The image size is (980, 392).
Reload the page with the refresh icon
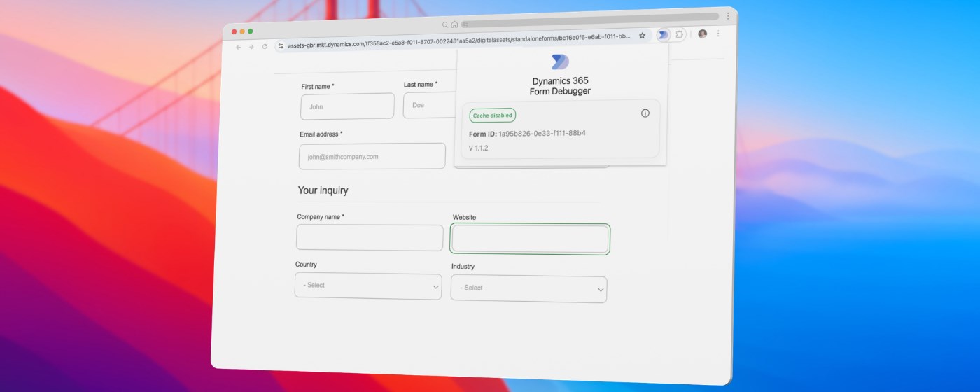coord(265,47)
